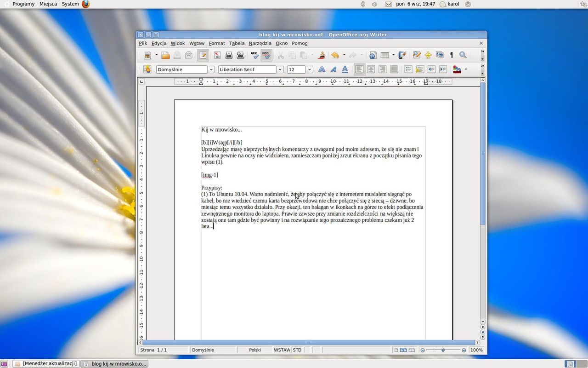
Task: Open the Gallery icon
Action: (x=440, y=55)
